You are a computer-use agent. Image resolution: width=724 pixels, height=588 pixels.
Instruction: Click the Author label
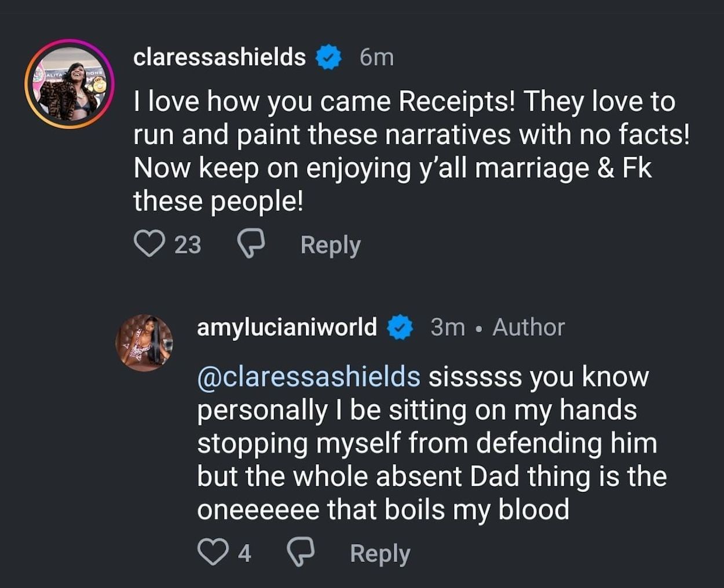[528, 328]
